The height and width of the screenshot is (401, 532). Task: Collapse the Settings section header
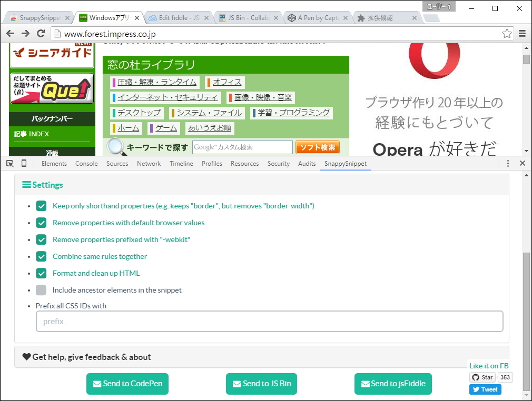(x=262, y=185)
